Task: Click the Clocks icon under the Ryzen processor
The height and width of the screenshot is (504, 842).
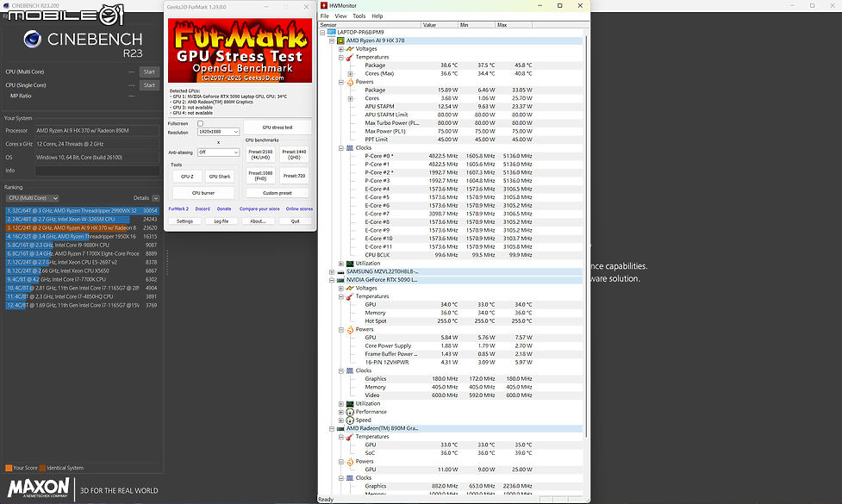Action: click(350, 147)
